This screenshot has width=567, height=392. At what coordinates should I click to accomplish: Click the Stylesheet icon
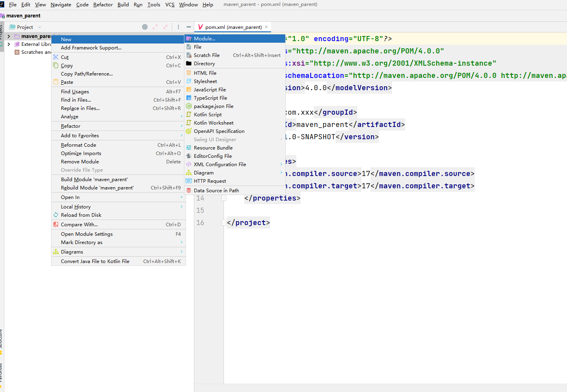[x=189, y=81]
